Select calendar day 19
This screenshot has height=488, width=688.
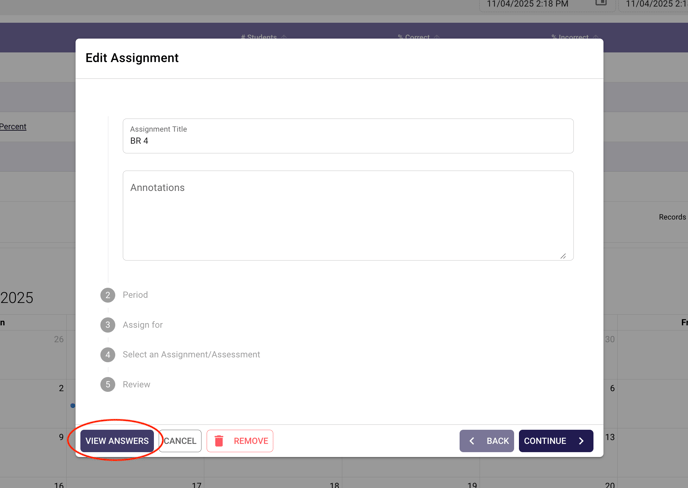pyautogui.click(x=472, y=484)
